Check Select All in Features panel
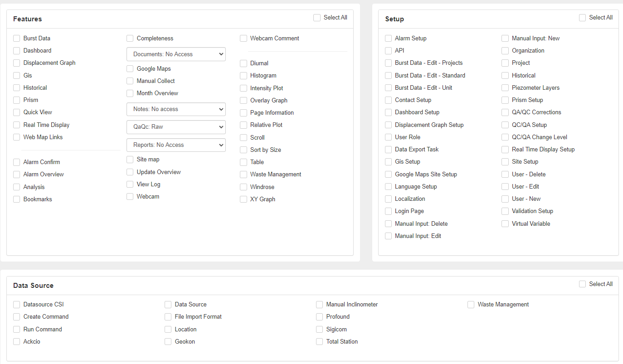Image resolution: width=623 pixels, height=364 pixels. pyautogui.click(x=317, y=18)
